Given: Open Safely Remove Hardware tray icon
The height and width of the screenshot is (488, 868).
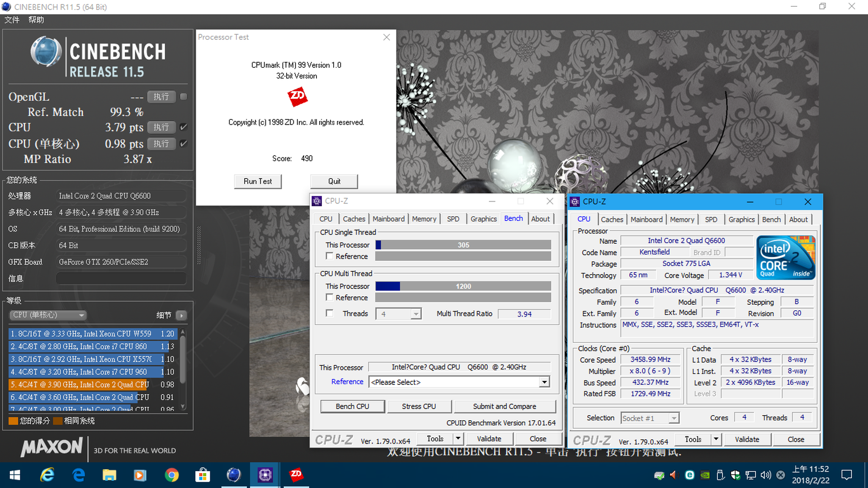Looking at the screenshot, I should pos(721,475).
